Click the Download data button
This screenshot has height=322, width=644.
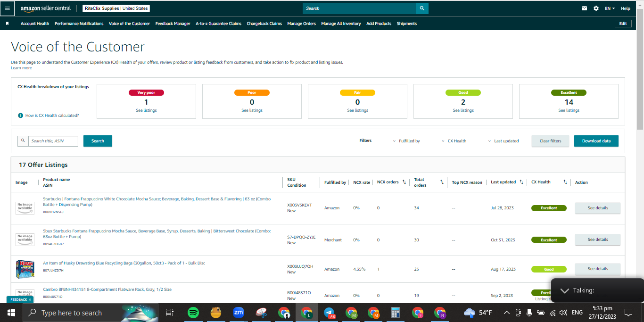click(x=596, y=141)
